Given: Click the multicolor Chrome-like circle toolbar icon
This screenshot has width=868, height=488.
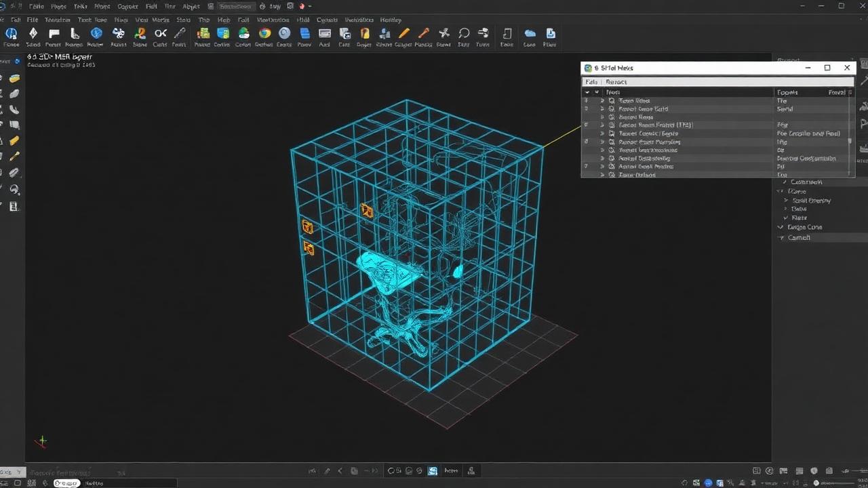Looking at the screenshot, I should [x=264, y=33].
